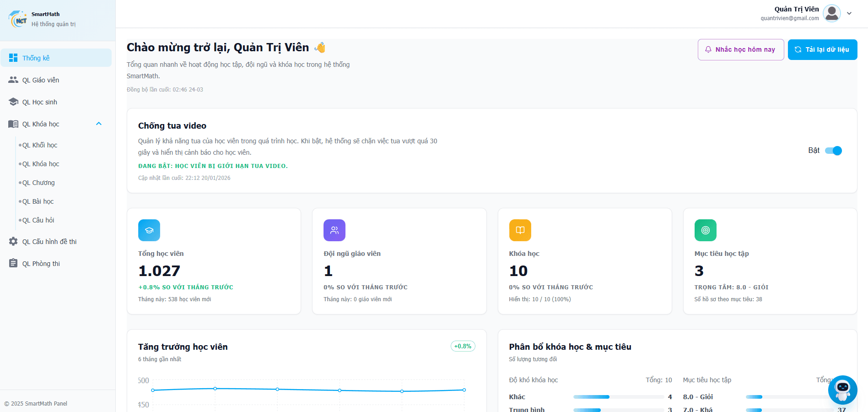Image resolution: width=868 pixels, height=412 pixels.
Task: Click the admin avatar icon top right
Action: (x=831, y=13)
